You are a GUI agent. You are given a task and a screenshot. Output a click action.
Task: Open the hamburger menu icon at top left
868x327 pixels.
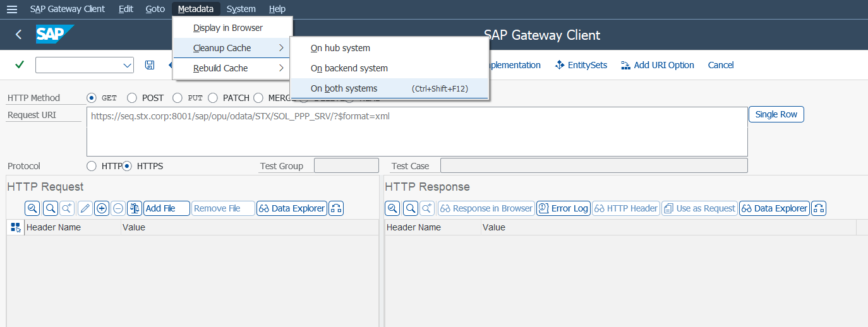(x=11, y=9)
